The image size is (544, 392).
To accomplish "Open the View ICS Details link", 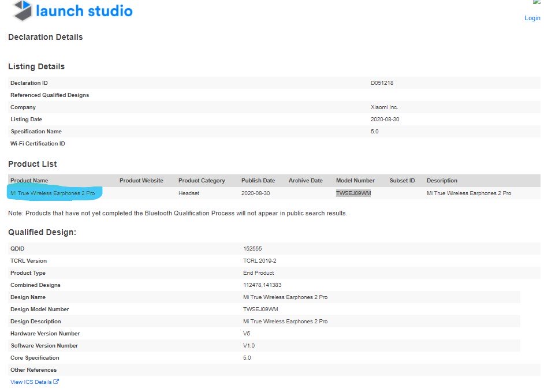I will tap(31, 382).
